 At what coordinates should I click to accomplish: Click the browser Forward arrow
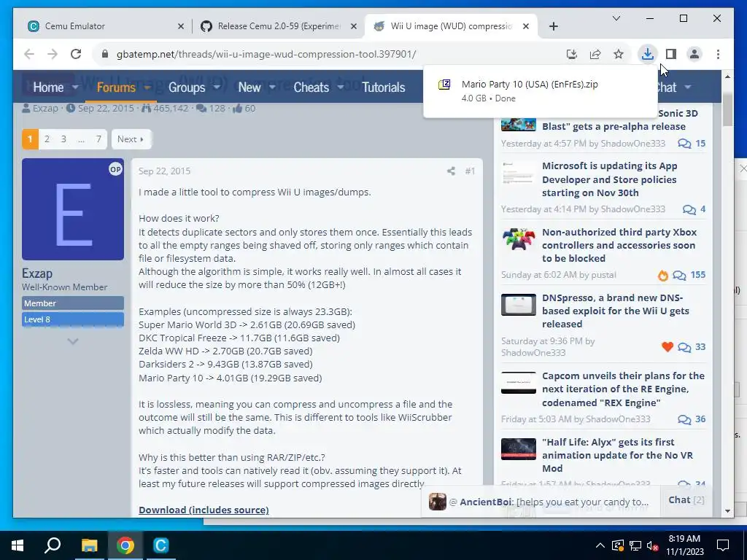(x=53, y=54)
